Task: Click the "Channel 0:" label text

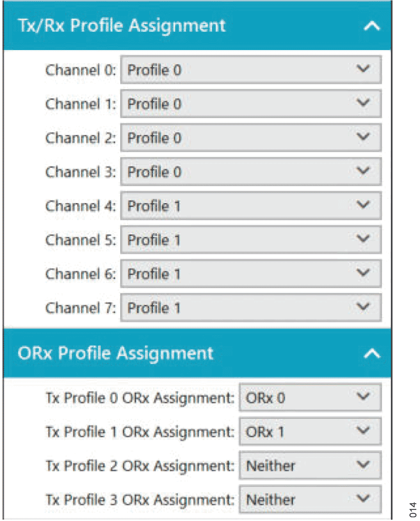Action: pos(80,70)
